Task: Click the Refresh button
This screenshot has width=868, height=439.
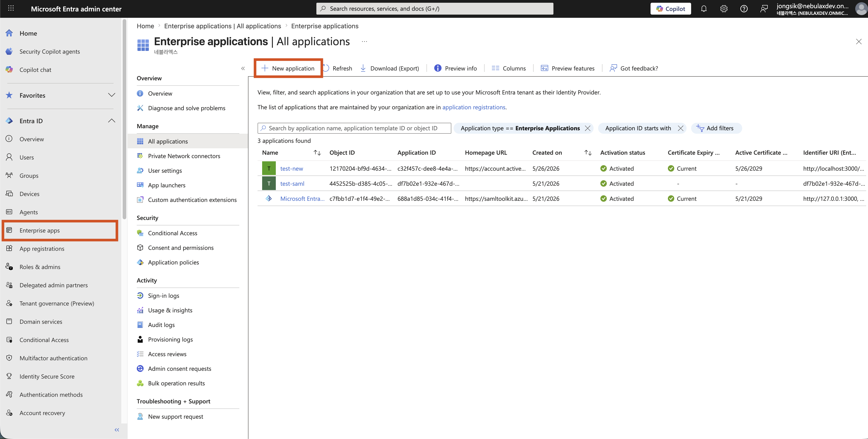Action: click(x=338, y=68)
